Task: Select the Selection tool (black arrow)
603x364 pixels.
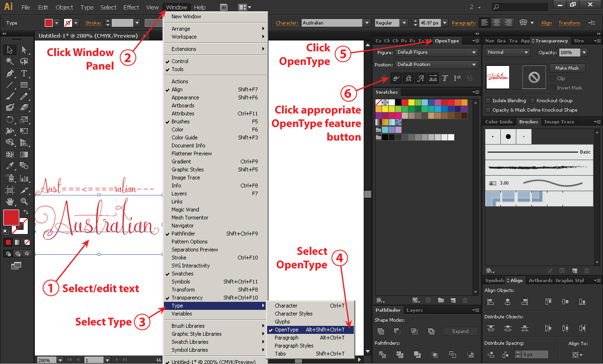Action: tap(10, 50)
